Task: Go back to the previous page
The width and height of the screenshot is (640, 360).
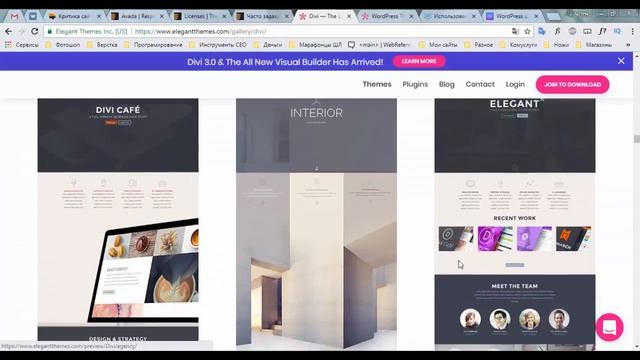Action: pos(9,31)
